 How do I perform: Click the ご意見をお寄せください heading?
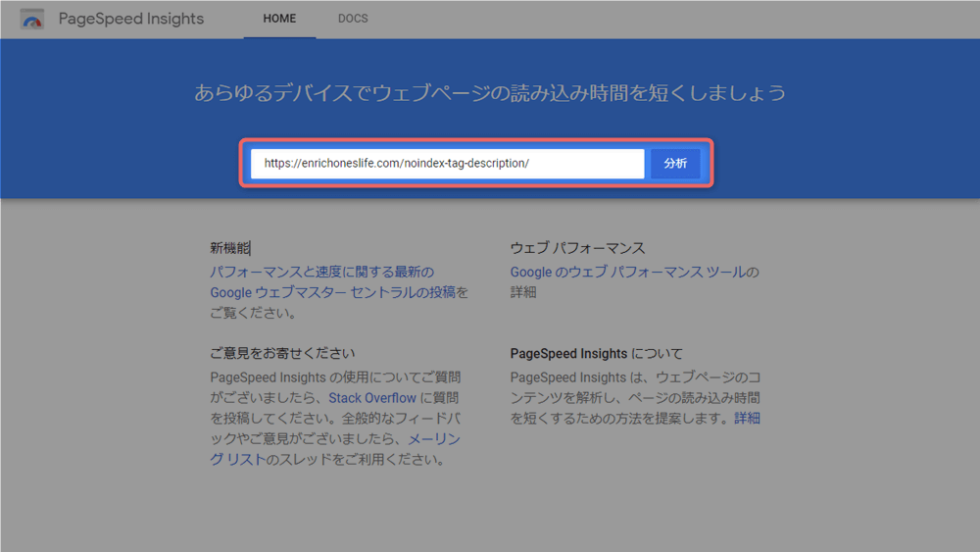point(282,353)
